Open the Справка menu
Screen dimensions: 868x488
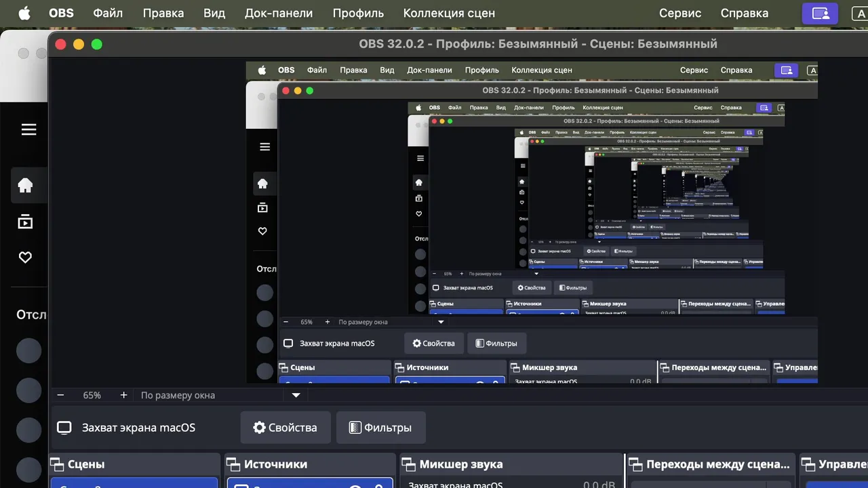pos(745,14)
